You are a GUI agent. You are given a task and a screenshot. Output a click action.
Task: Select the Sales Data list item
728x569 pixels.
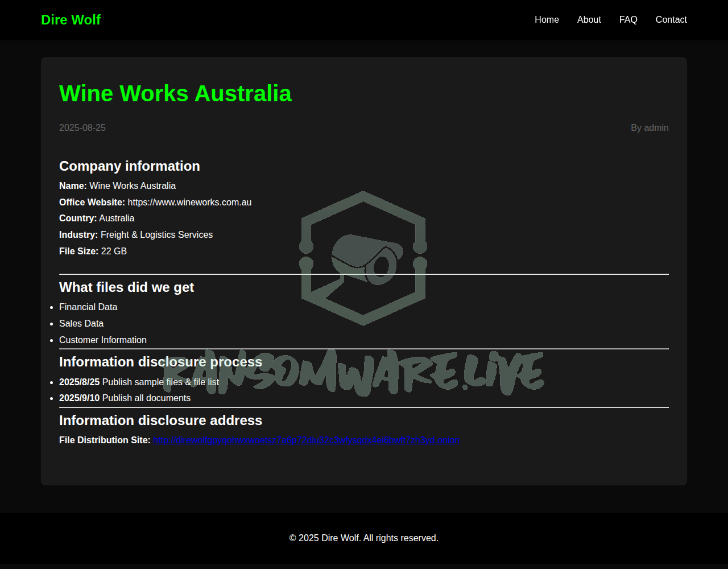(x=81, y=324)
